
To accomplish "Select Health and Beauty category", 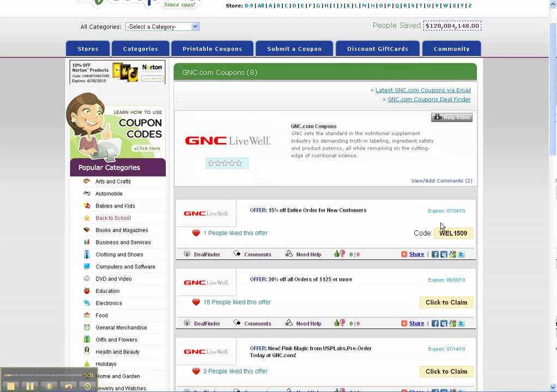I will [117, 352].
